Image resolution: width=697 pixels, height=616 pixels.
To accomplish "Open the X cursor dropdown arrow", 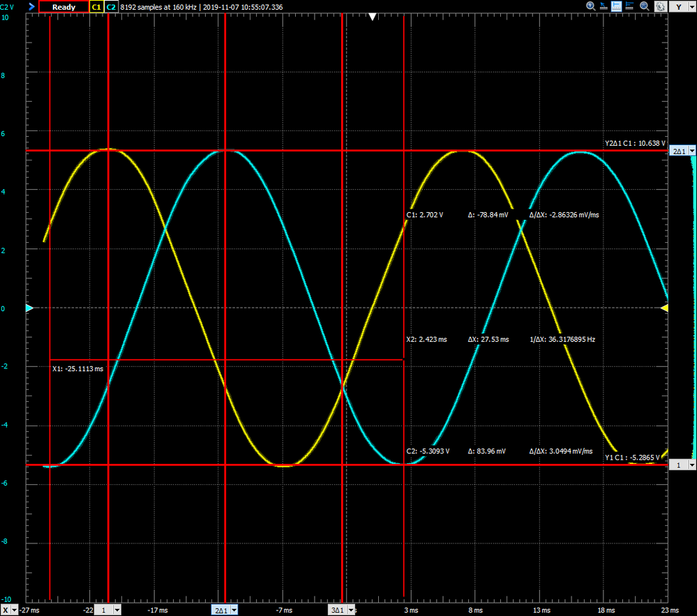I will 14,610.
